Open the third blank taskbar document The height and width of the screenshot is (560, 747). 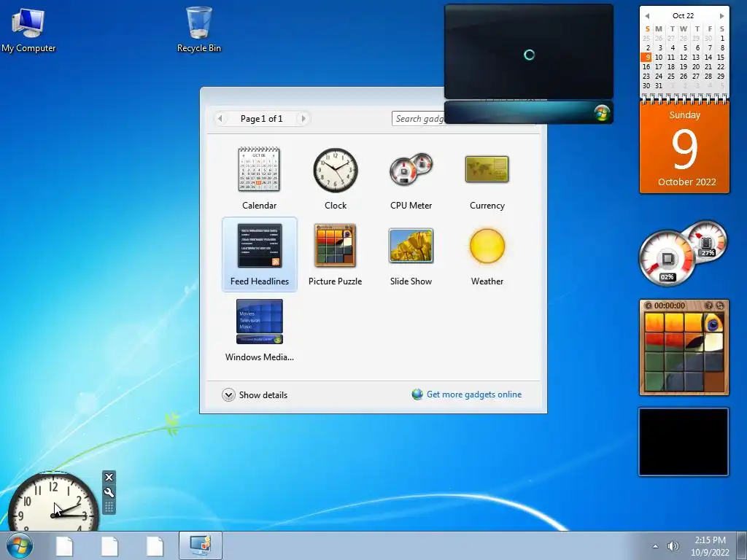click(x=155, y=546)
